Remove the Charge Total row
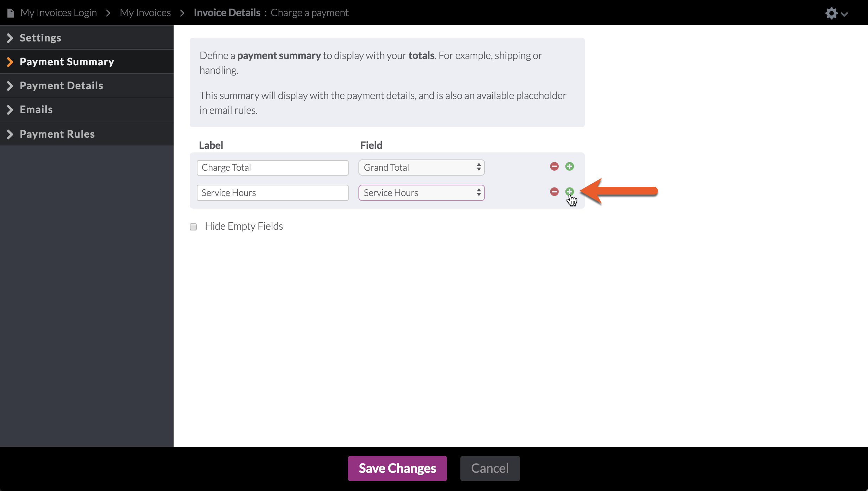The width and height of the screenshot is (868, 491). pos(554,166)
